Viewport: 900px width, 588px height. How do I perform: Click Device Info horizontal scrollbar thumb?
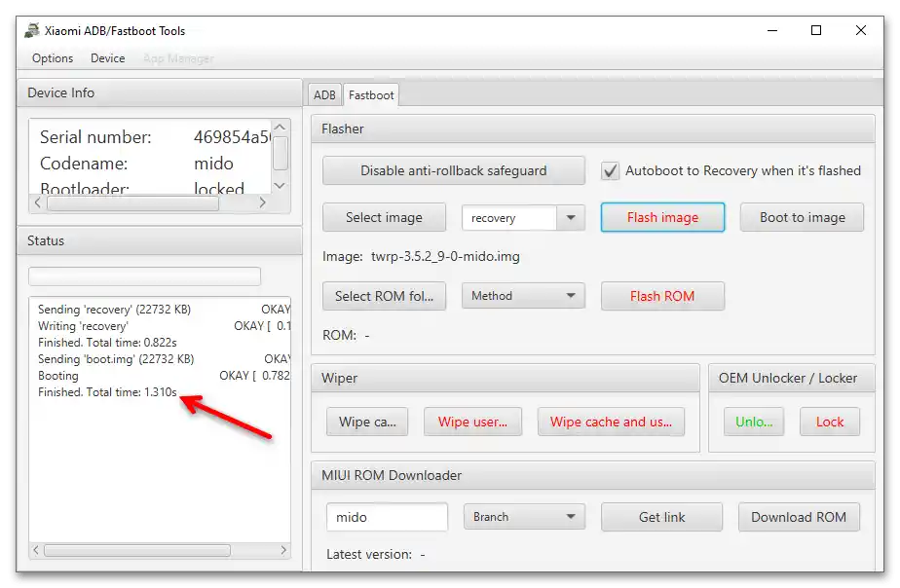pyautogui.click(x=132, y=203)
